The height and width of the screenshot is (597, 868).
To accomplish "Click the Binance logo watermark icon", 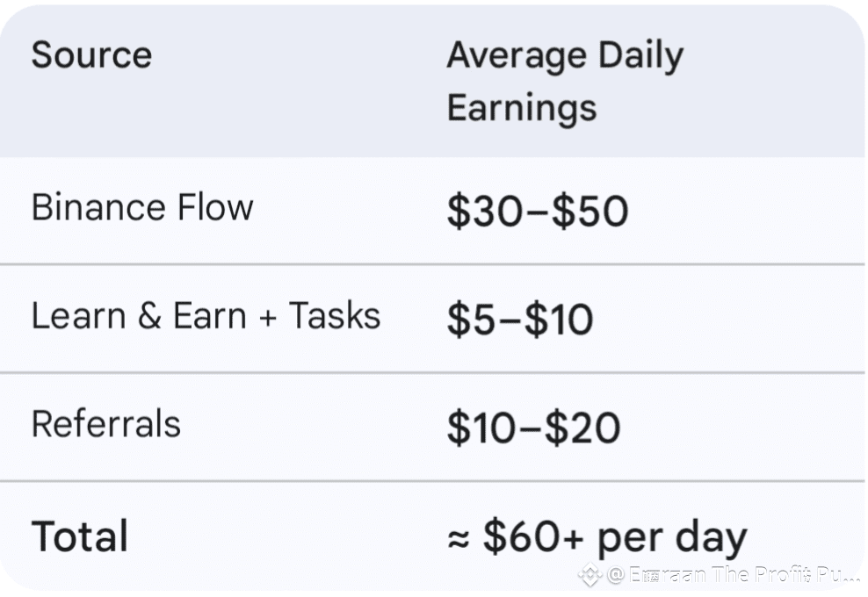I will tap(590, 575).
